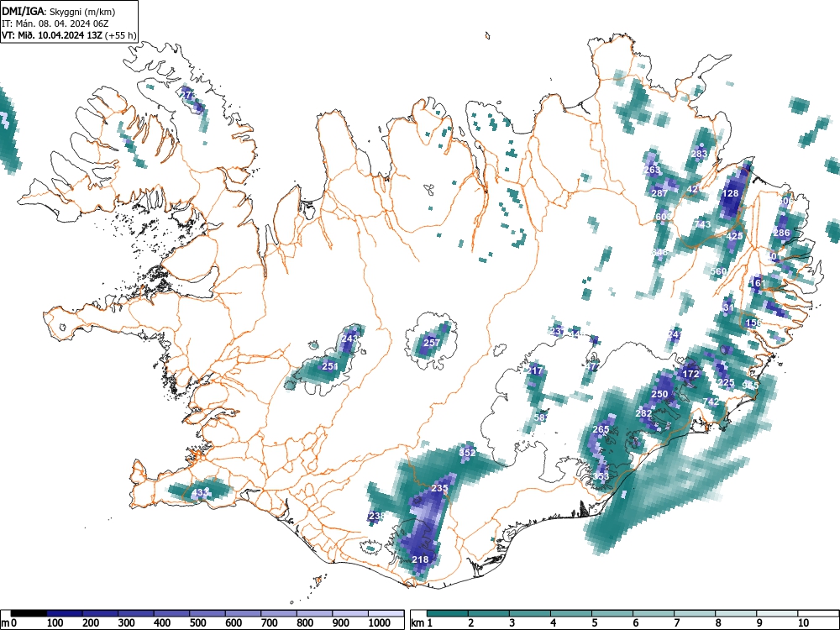Select the 5 tick on the km scale
The width and height of the screenshot is (840, 630).
(x=595, y=623)
